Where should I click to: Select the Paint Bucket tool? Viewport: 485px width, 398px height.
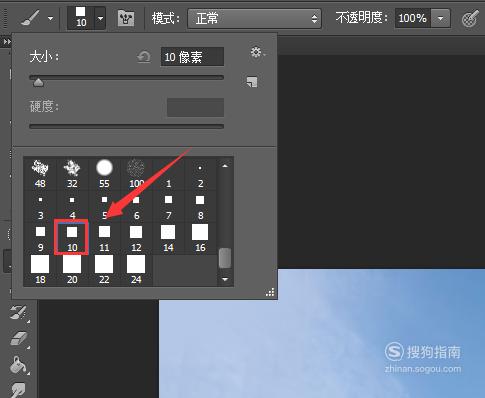click(x=19, y=365)
